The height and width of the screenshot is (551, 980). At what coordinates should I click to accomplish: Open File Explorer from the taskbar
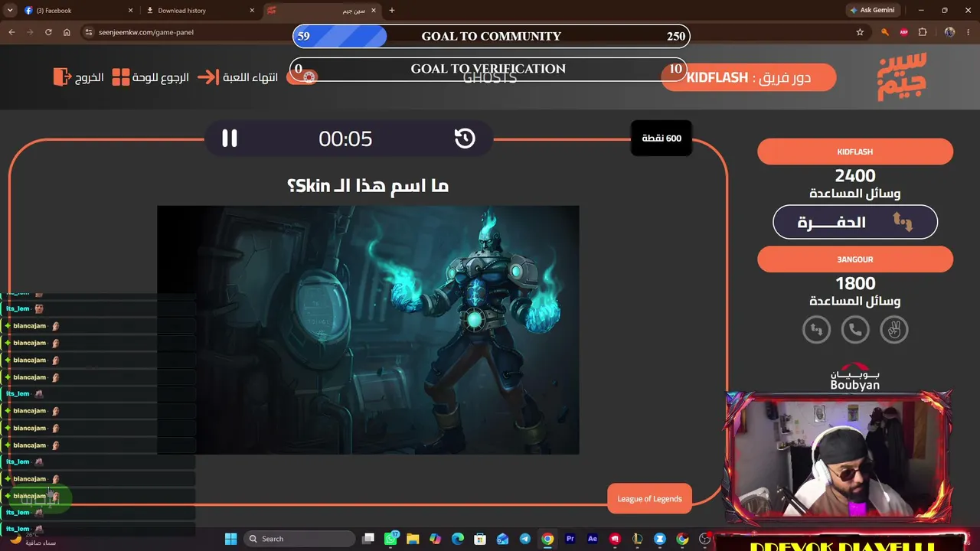pyautogui.click(x=413, y=539)
